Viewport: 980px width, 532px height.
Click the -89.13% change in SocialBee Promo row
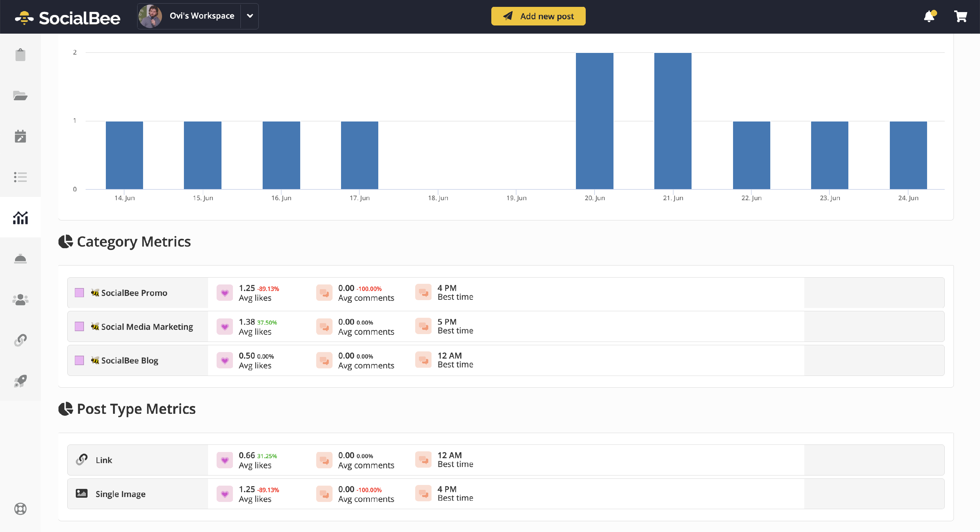tap(268, 289)
